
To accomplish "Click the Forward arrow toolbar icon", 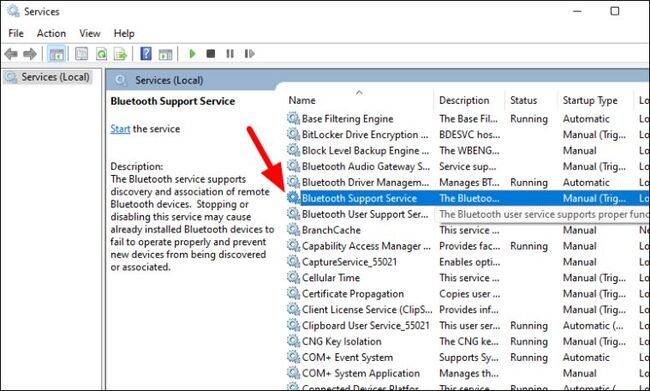I will point(30,54).
